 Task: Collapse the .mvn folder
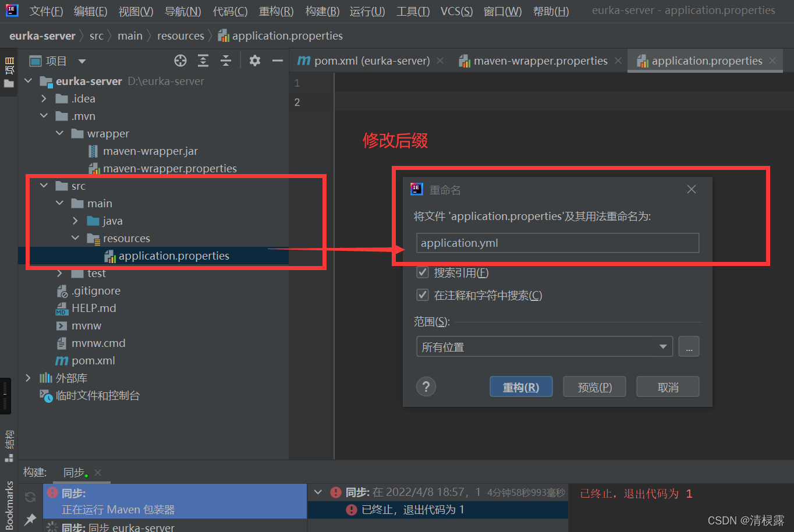pos(44,116)
